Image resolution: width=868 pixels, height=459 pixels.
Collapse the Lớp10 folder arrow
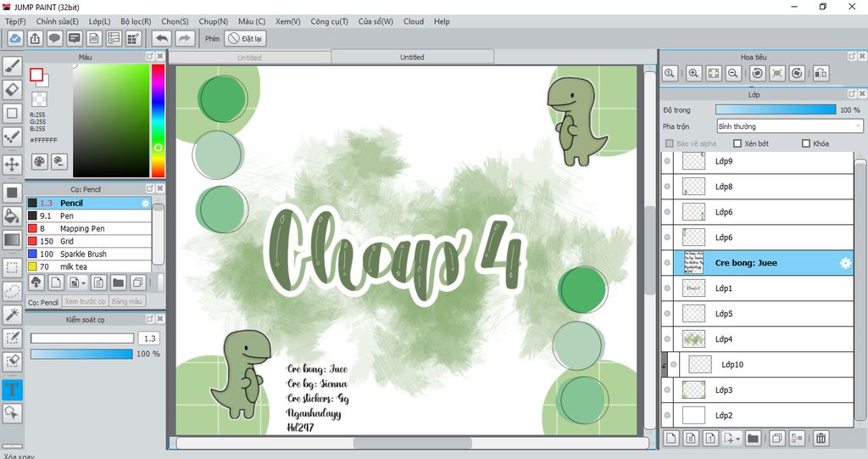665,365
